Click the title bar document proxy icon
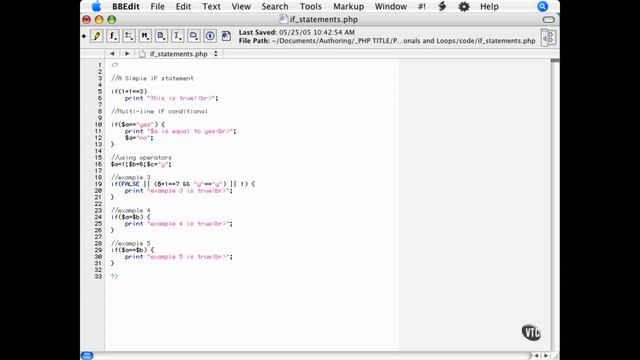This screenshot has width=640, height=360. [x=284, y=19]
